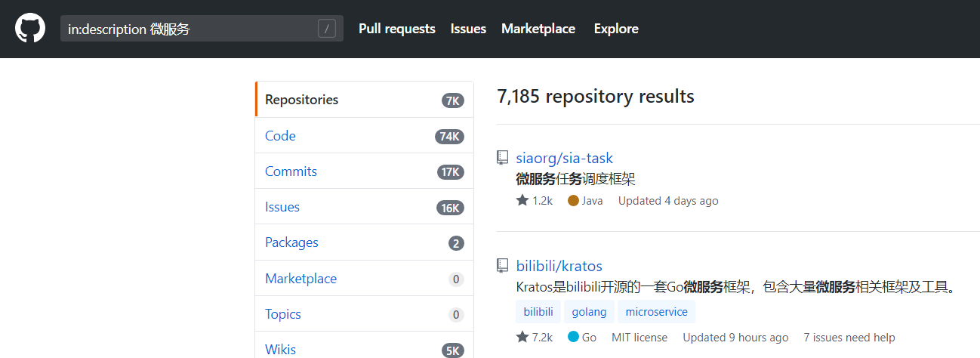Click Updated 9 hours ago text
Viewport: 980px width, 358px height.
[735, 338]
